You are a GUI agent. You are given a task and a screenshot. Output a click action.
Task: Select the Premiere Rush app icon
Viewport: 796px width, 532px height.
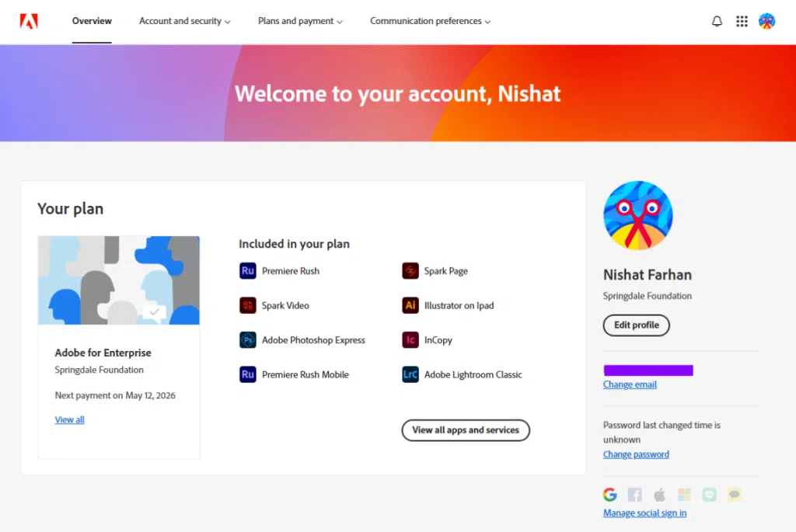click(x=247, y=271)
